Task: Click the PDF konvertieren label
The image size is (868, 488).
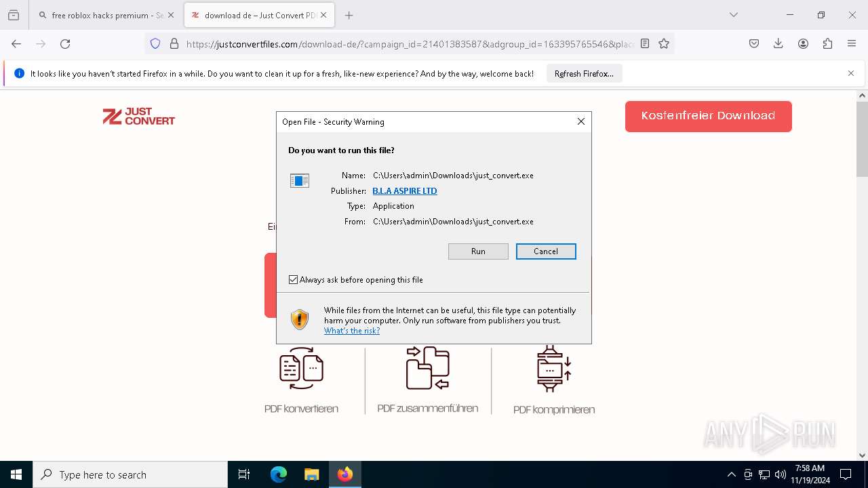Action: tap(301, 409)
